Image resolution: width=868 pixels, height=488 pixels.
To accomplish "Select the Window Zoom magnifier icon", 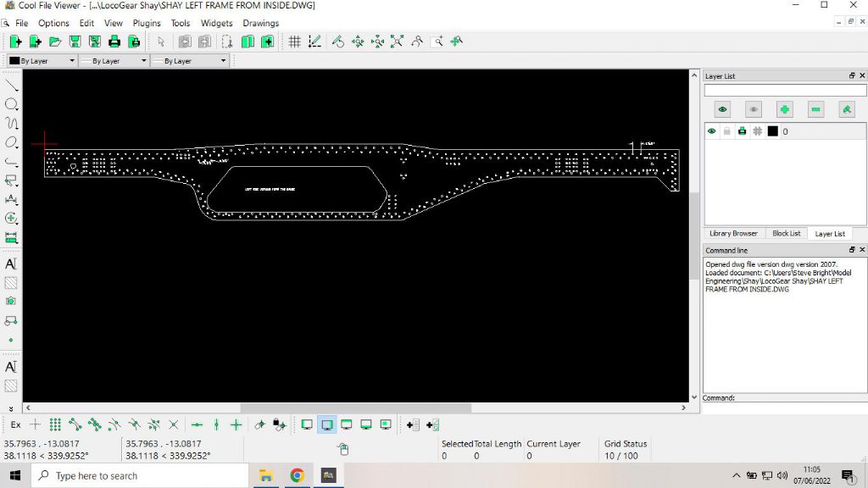I will click(x=437, y=42).
